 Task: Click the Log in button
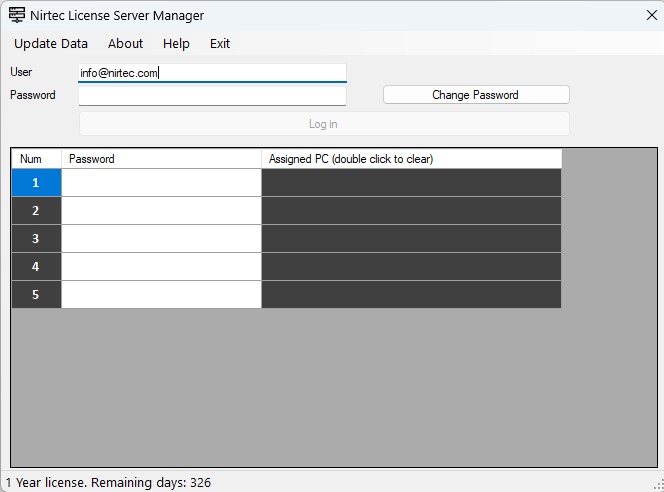[x=324, y=124]
